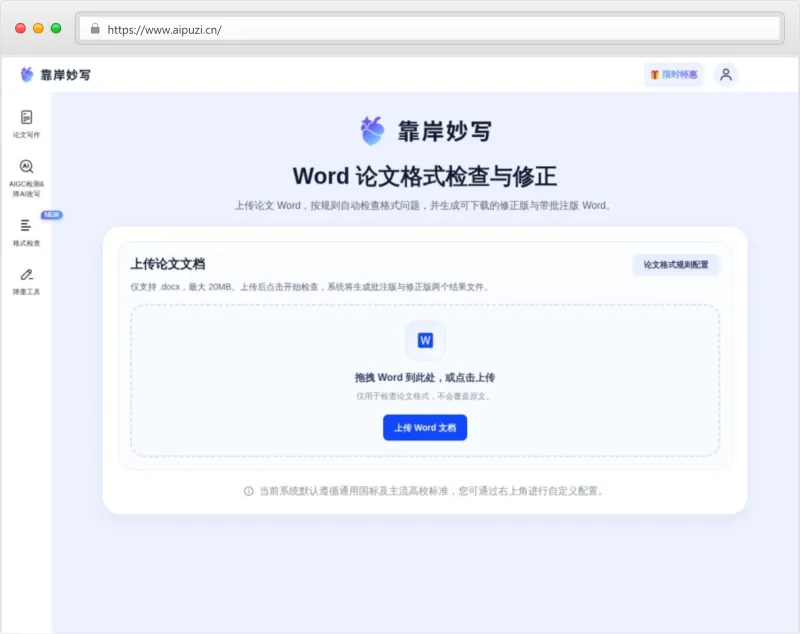Click the Word 论文格式检查与修正 title
This screenshot has width=800, height=634.
(x=425, y=176)
